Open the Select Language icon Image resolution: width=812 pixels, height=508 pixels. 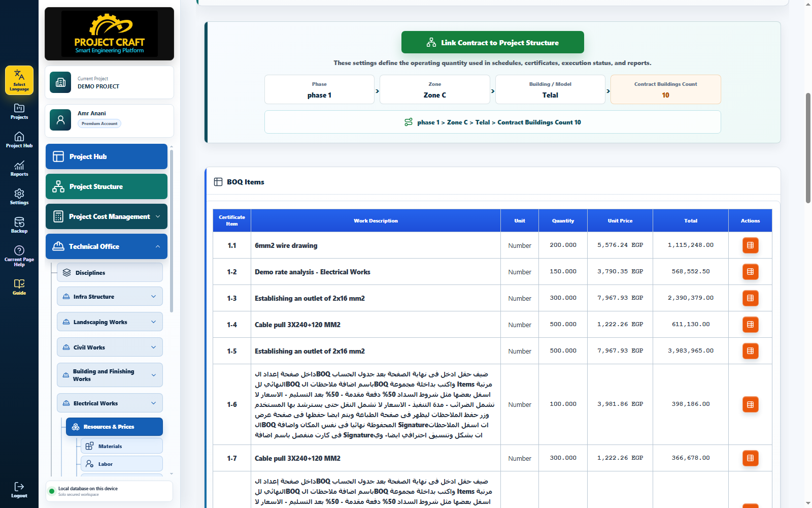click(x=19, y=80)
